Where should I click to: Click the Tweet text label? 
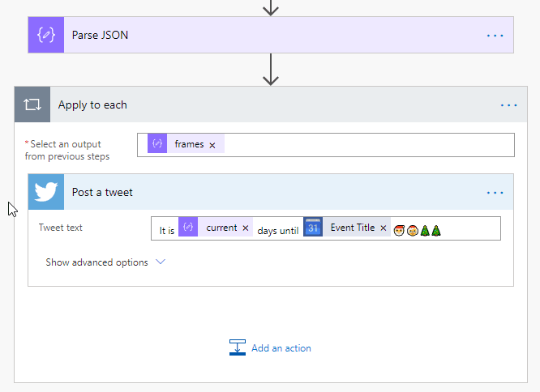pyautogui.click(x=61, y=228)
